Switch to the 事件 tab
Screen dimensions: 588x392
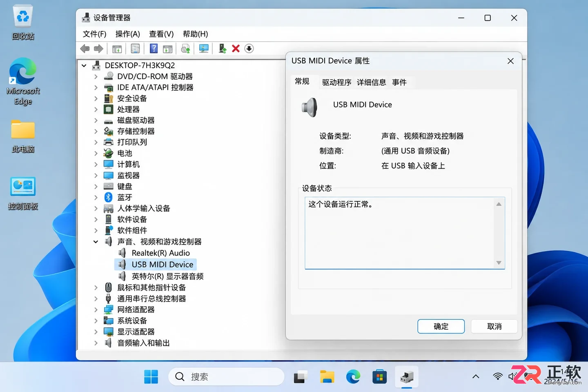[399, 82]
